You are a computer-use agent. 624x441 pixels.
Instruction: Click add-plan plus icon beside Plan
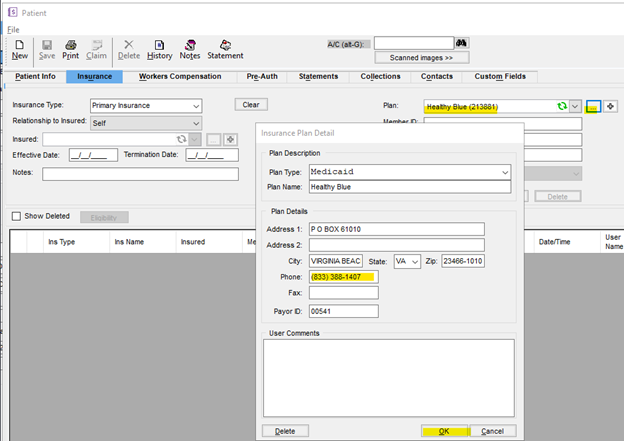[x=610, y=106]
